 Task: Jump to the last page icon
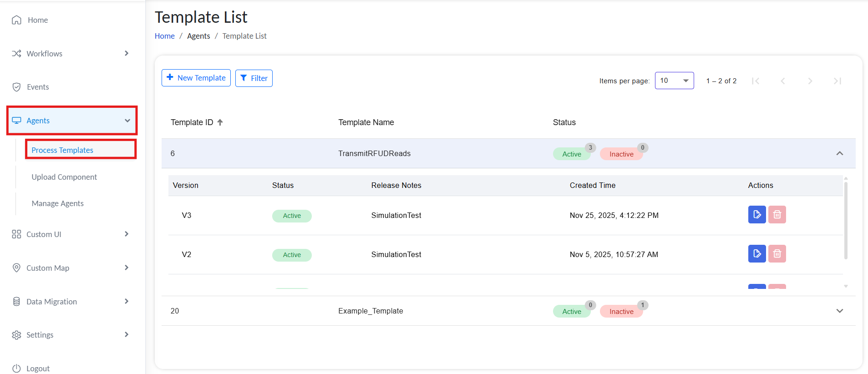[837, 81]
